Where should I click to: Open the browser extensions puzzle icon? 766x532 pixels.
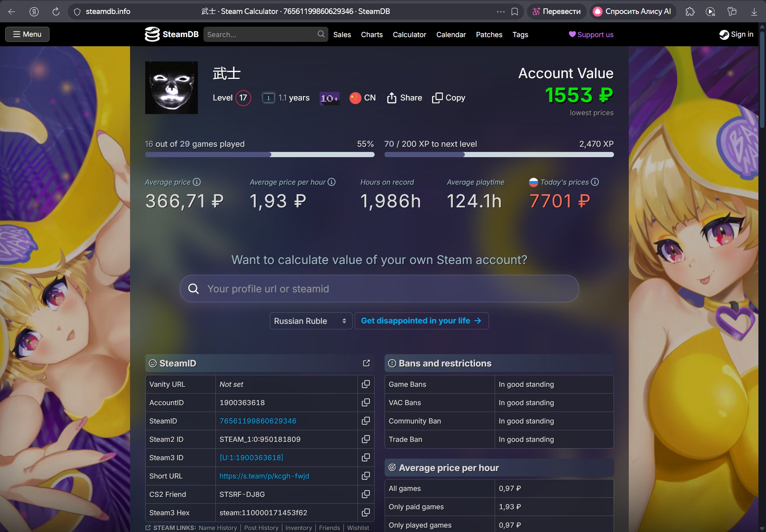click(690, 12)
